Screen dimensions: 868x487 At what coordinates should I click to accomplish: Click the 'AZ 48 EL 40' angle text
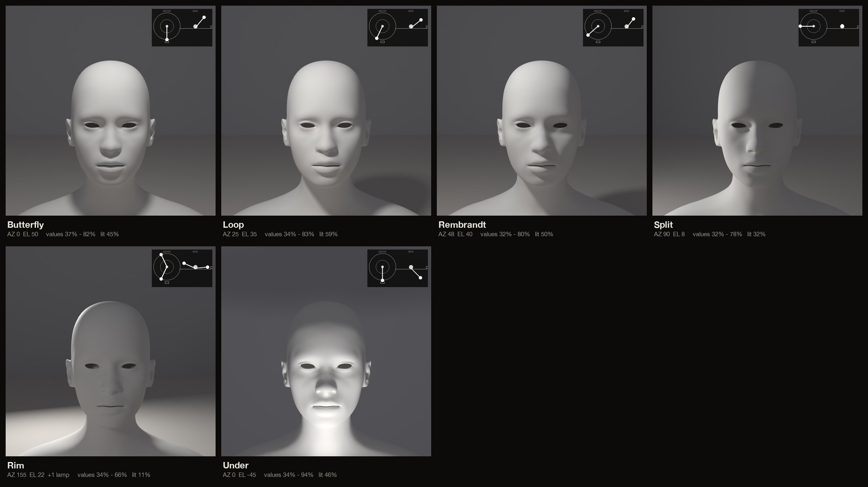pyautogui.click(x=455, y=234)
